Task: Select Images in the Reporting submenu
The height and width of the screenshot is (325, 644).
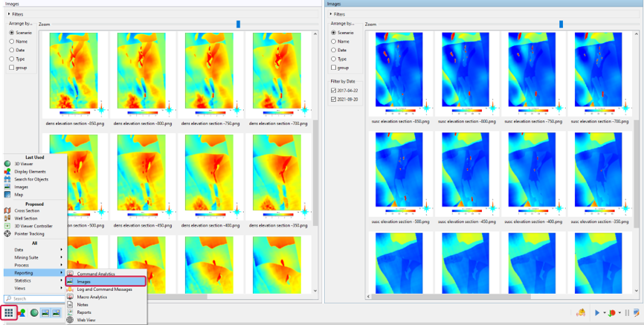Action: [106, 281]
